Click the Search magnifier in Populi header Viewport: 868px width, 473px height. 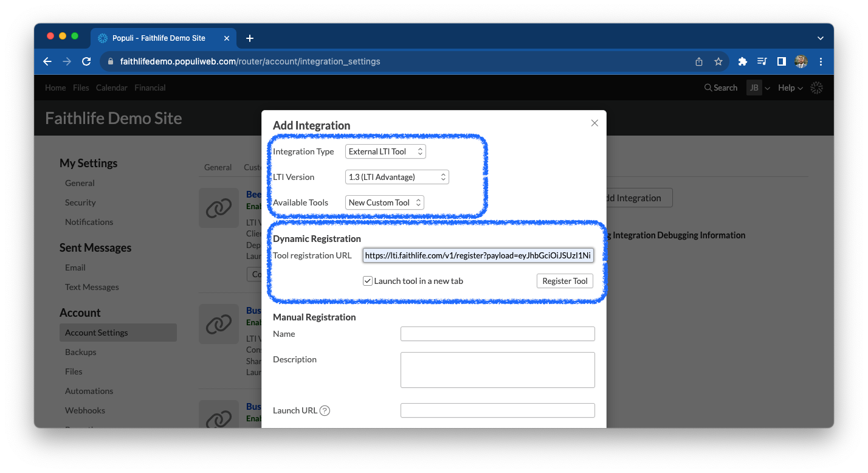(708, 88)
